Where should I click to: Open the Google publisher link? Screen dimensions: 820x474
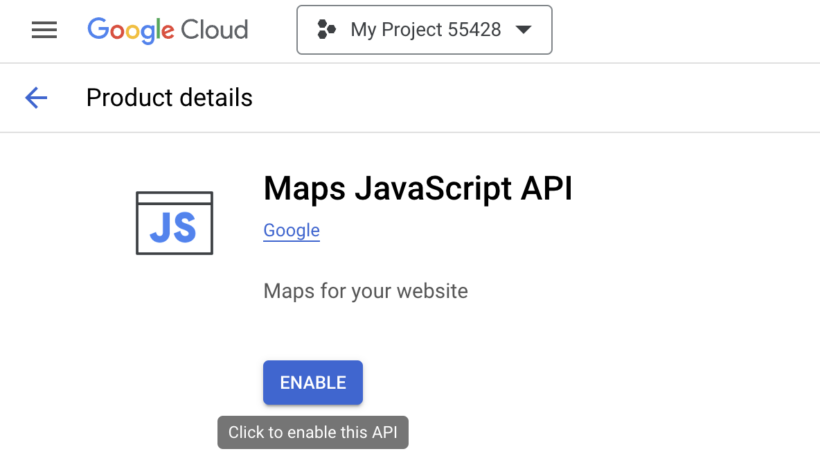(291, 230)
